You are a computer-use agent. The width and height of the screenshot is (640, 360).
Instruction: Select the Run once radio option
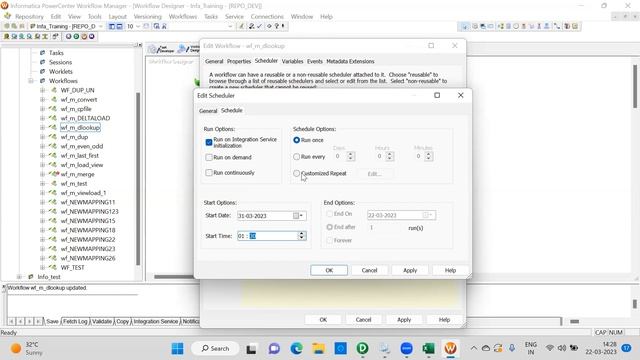point(297,140)
